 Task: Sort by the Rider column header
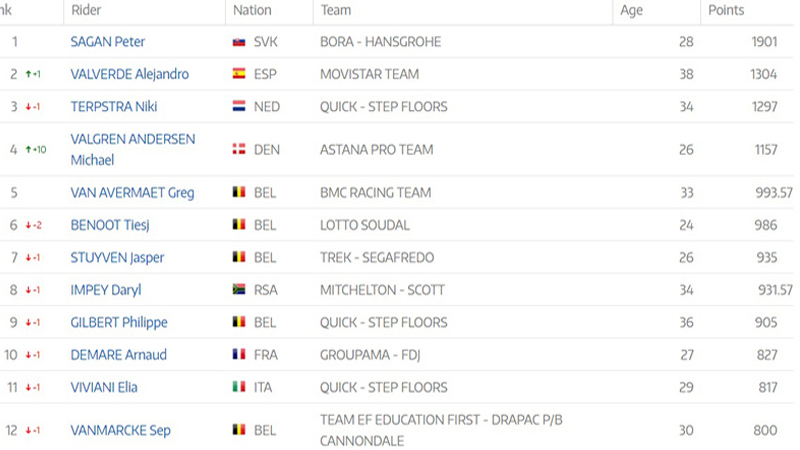tap(86, 10)
